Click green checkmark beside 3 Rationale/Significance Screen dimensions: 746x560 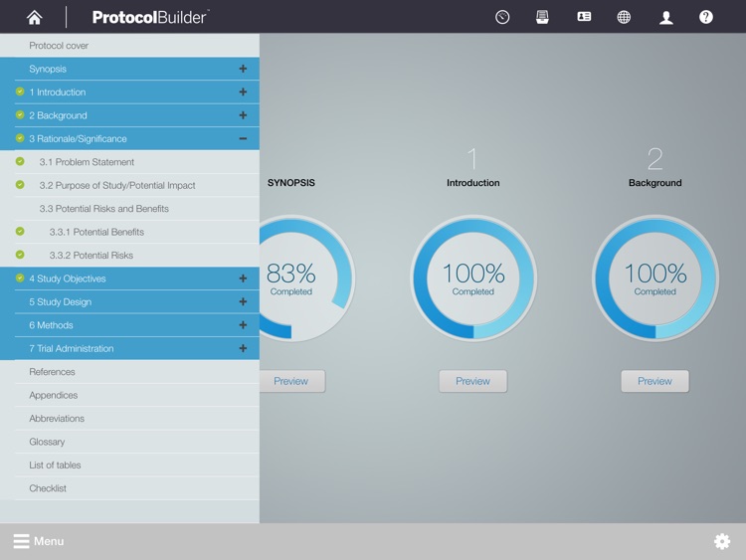click(20, 138)
